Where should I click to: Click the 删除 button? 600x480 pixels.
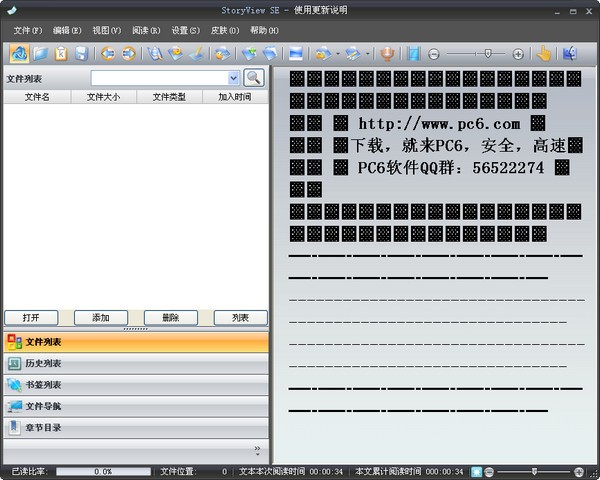tap(171, 317)
